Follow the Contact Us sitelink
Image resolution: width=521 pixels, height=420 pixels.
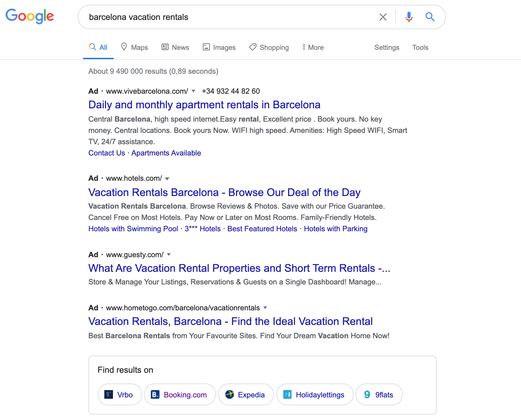pyautogui.click(x=107, y=153)
